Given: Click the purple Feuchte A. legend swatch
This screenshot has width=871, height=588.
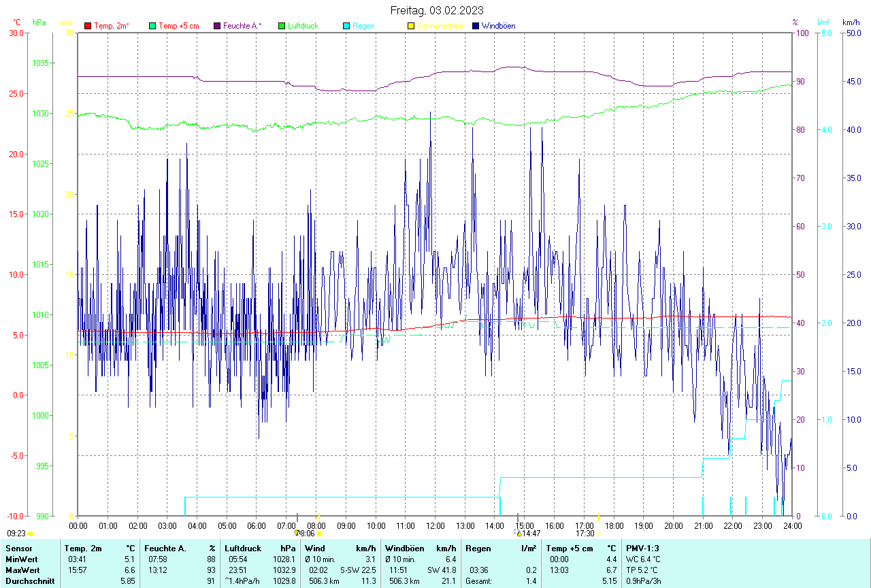Looking at the screenshot, I should [217, 26].
